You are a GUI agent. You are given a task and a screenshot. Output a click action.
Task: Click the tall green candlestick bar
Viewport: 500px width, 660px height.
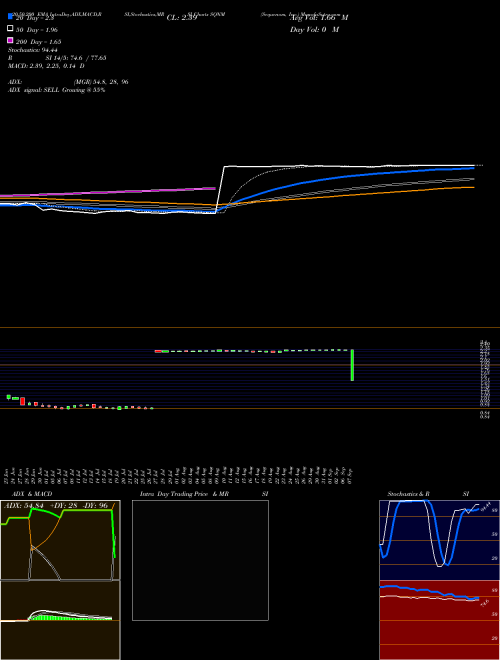(x=352, y=365)
